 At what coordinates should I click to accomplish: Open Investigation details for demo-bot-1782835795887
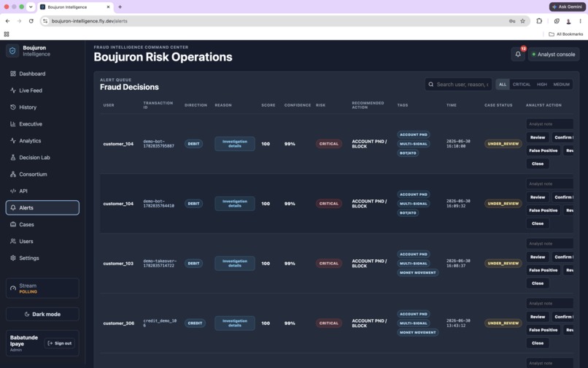pos(235,144)
